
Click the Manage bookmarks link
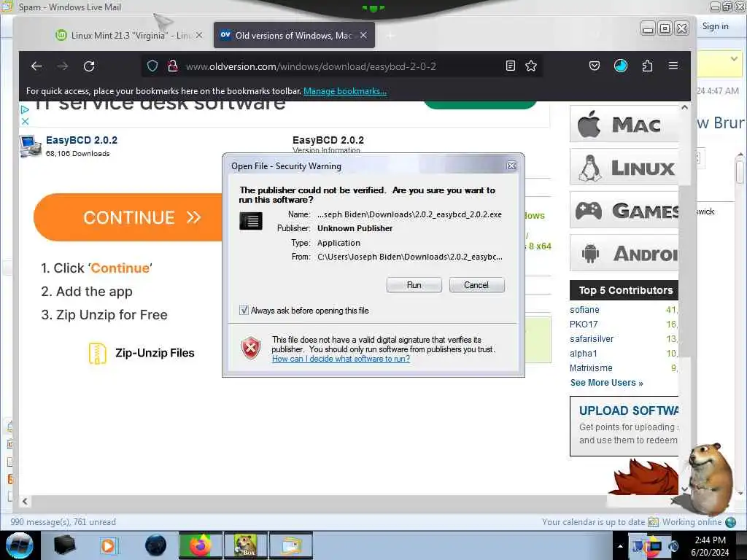[x=345, y=91]
